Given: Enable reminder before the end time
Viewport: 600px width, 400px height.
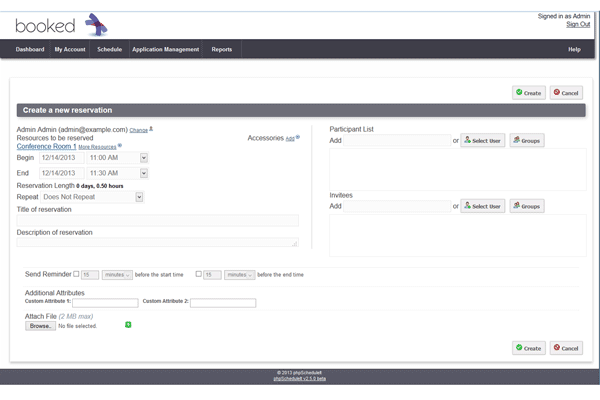Looking at the screenshot, I should coord(200,274).
